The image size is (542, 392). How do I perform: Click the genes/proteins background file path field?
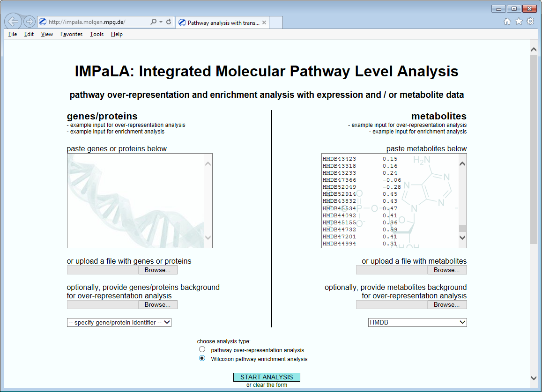click(x=103, y=304)
